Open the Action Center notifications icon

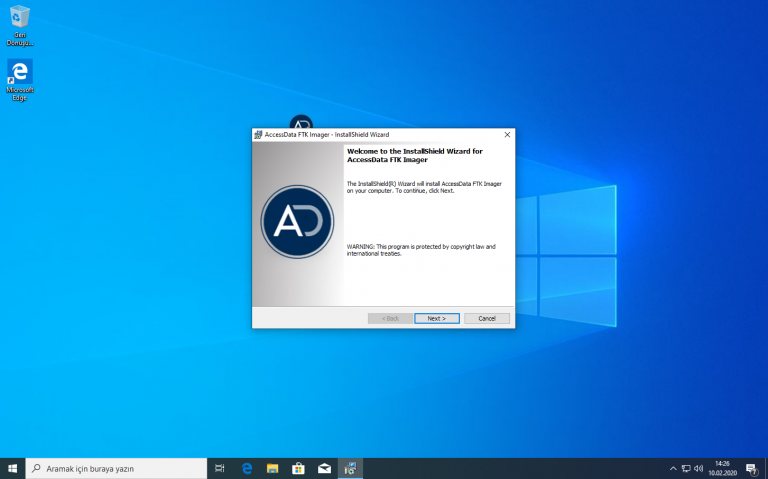(x=752, y=469)
